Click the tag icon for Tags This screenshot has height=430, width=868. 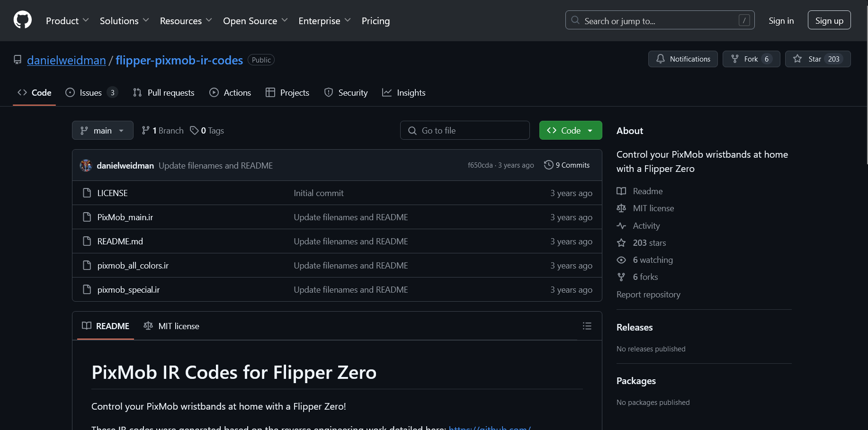point(194,130)
